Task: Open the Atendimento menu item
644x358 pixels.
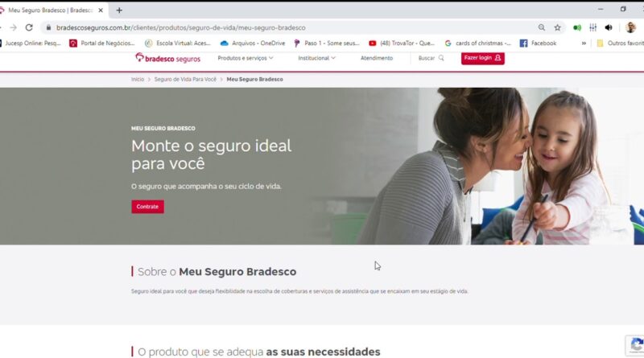Action: click(377, 58)
